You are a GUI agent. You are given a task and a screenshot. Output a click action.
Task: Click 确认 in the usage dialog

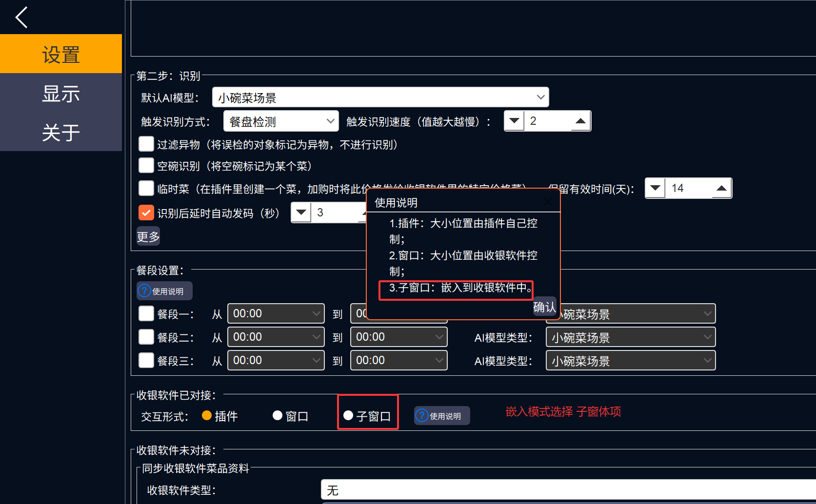coord(544,307)
